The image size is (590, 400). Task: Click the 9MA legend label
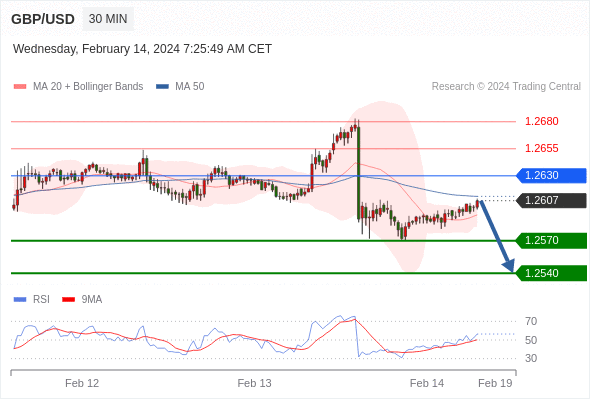point(92,300)
